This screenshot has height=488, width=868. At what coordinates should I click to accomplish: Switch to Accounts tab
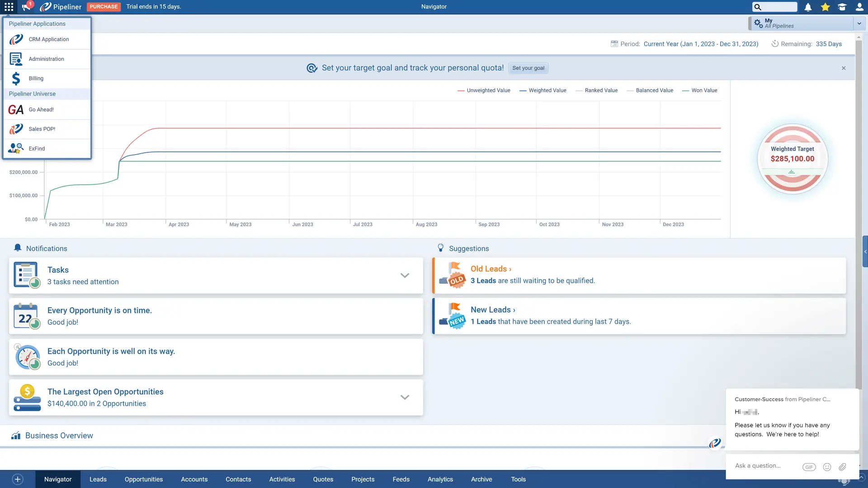point(194,479)
